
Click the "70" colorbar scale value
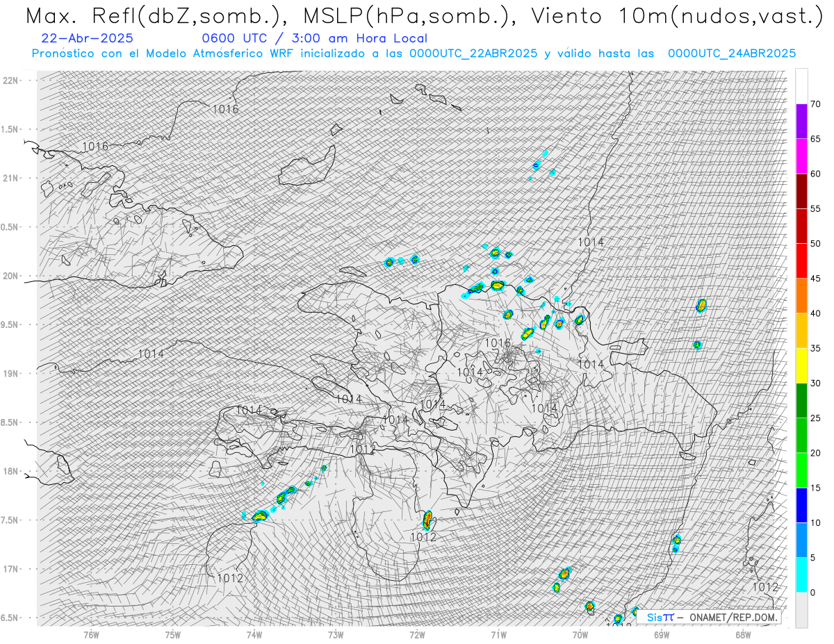point(815,104)
